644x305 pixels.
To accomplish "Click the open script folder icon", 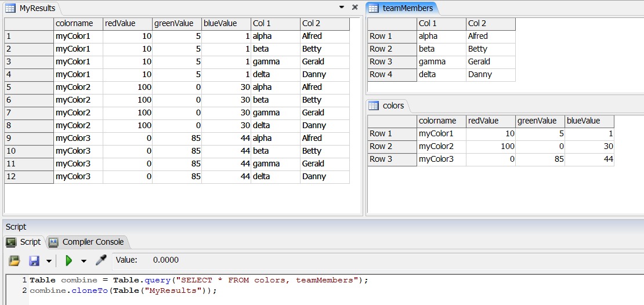I will click(15, 260).
